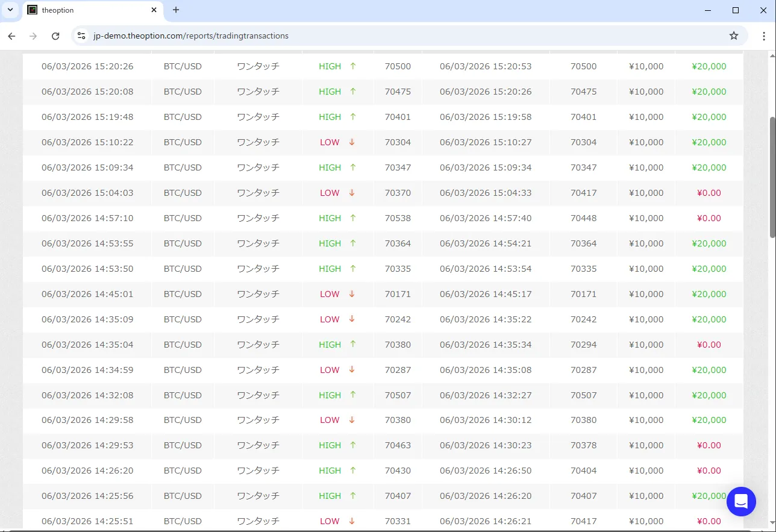This screenshot has height=532, width=776.
Task: Open the chat support widget
Action: (x=741, y=501)
